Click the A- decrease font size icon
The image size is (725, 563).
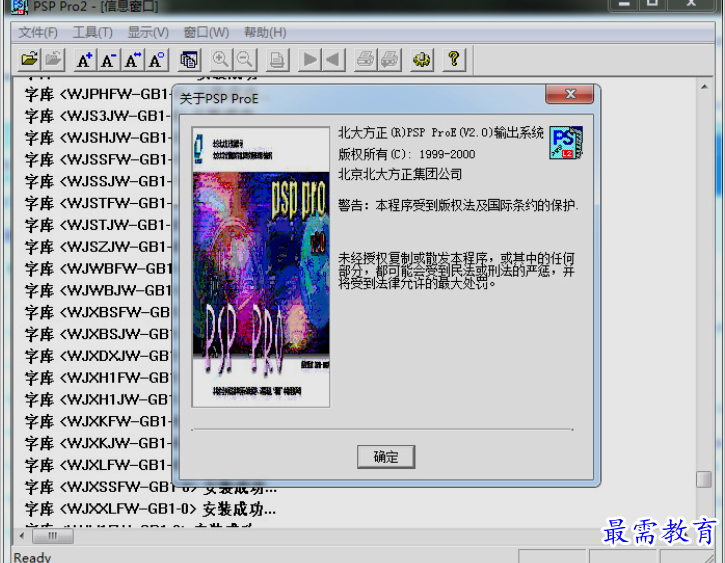tap(108, 60)
